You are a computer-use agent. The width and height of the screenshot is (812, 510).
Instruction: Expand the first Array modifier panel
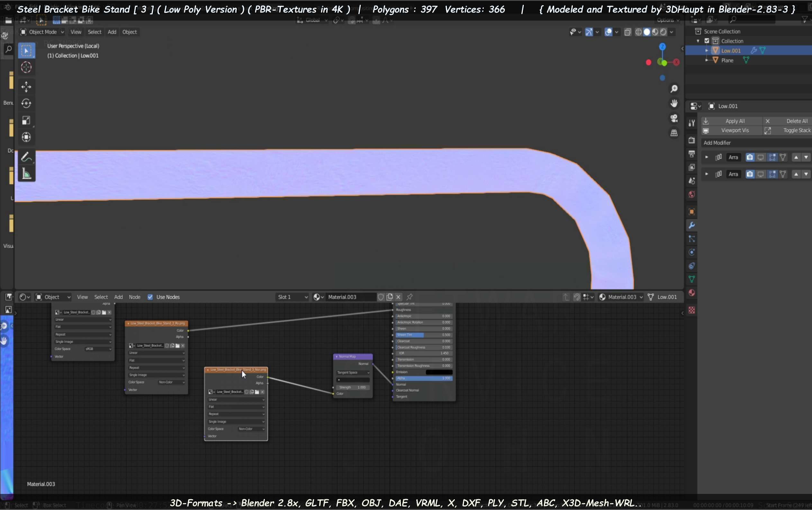(707, 157)
